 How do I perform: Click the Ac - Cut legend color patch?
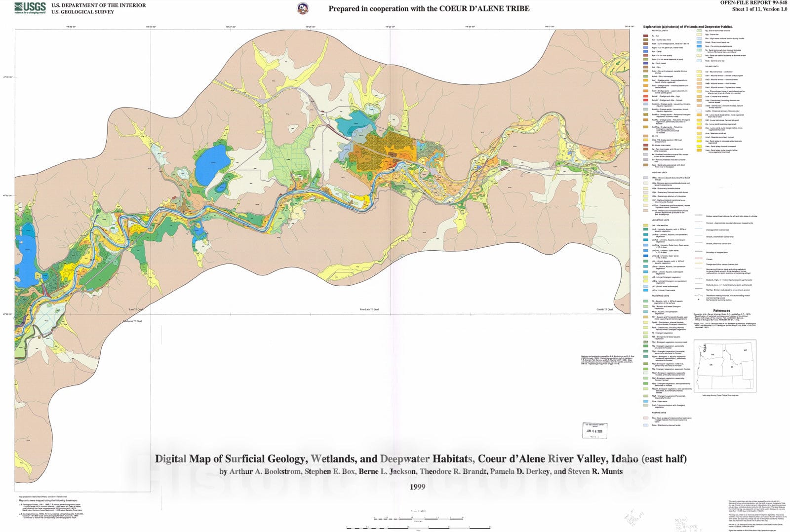tap(645, 36)
